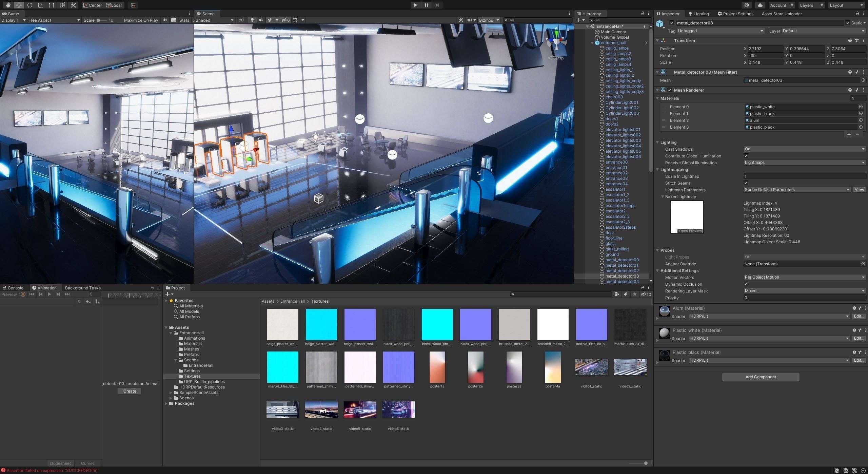Screen dimensions: 868x474
Task: Disable the Stitch Seams checkbox
Action: tap(746, 183)
